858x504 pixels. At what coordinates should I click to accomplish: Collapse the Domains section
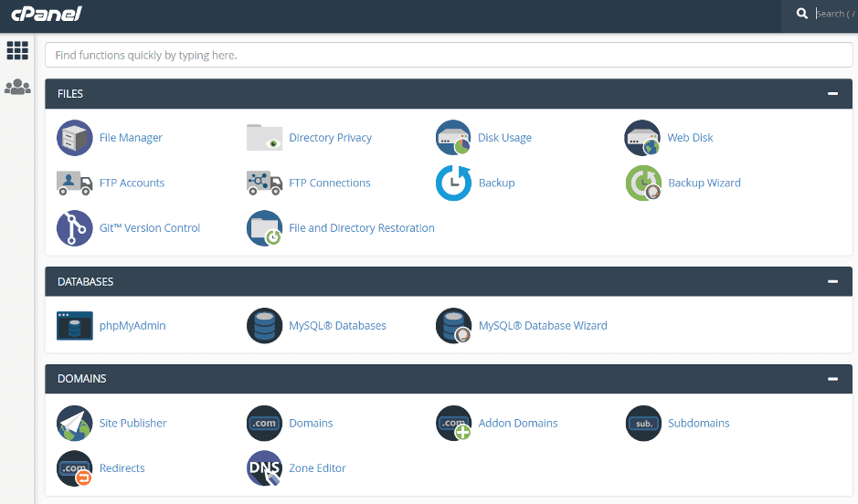832,379
